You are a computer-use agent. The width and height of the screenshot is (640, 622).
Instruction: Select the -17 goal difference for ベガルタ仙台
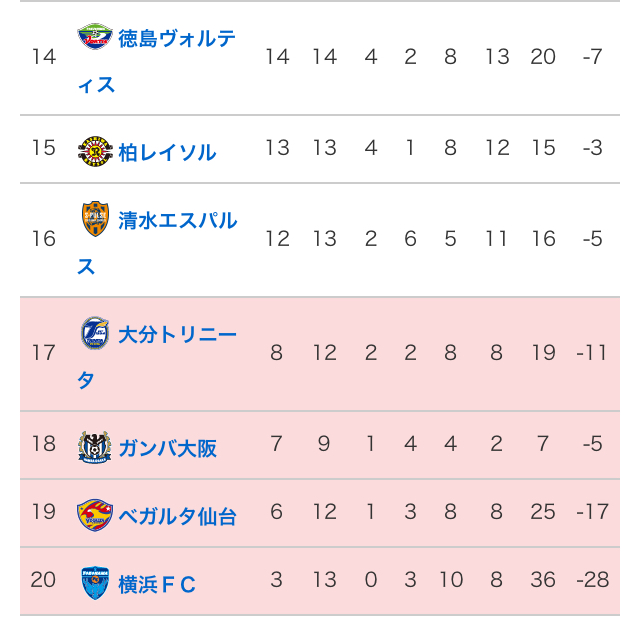[593, 511]
